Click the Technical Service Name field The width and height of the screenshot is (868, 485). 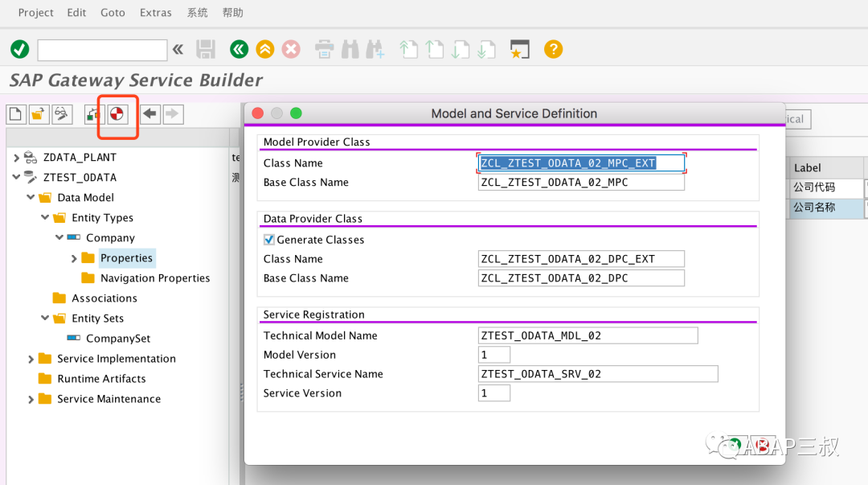coord(598,374)
